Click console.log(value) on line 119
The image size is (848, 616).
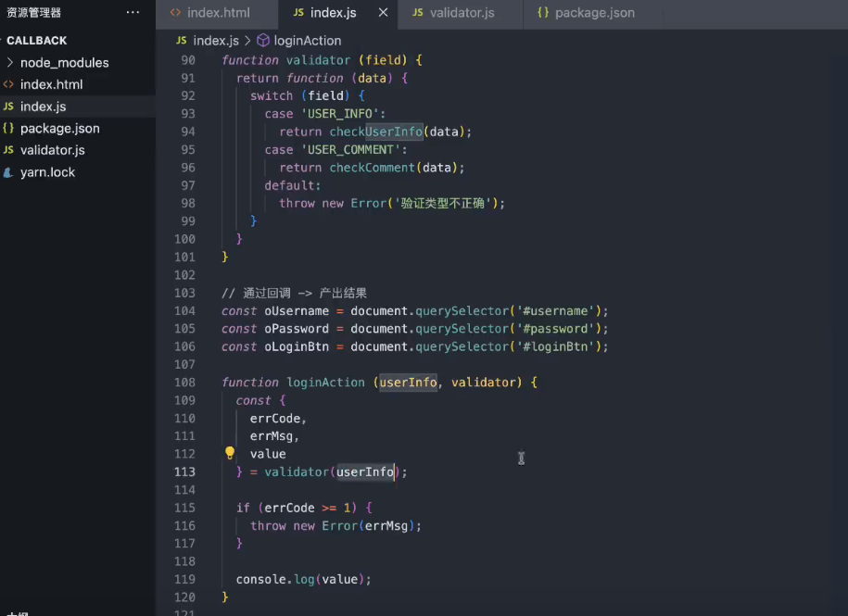[x=300, y=579]
